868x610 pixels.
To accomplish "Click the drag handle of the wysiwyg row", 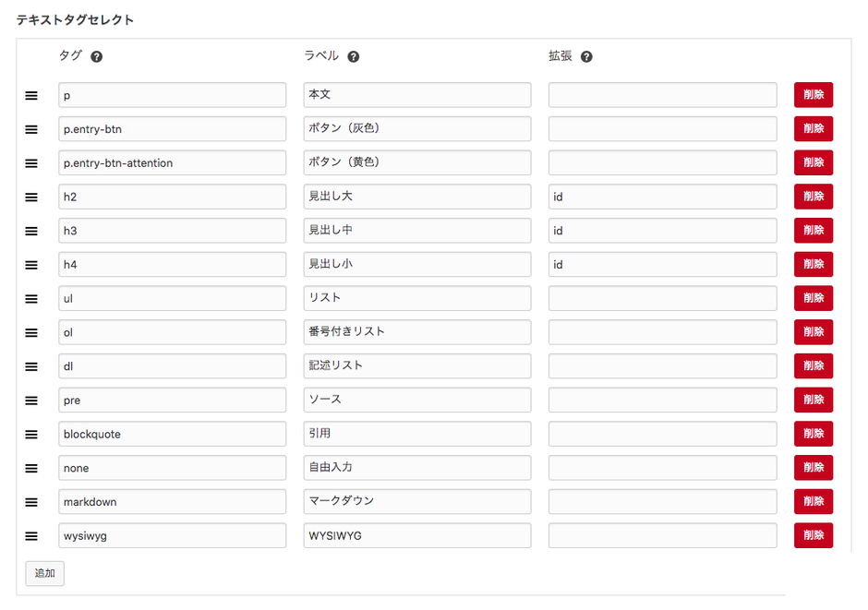I will (x=30, y=535).
